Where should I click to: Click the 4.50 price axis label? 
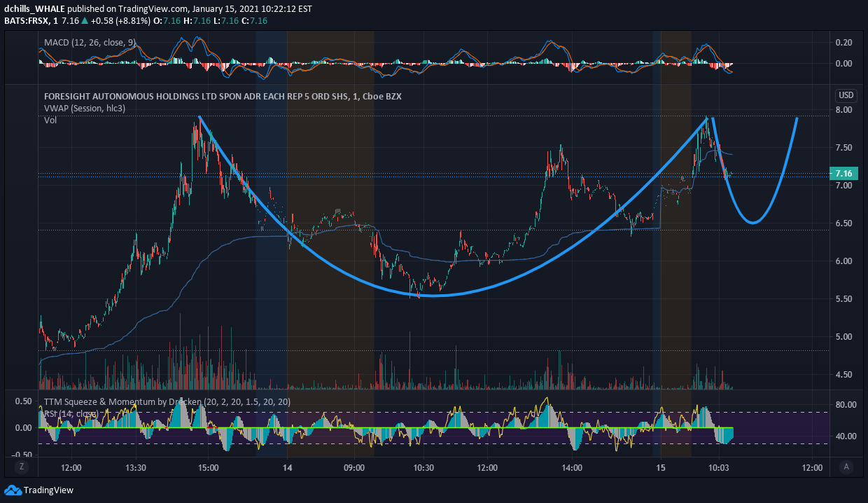click(x=843, y=375)
